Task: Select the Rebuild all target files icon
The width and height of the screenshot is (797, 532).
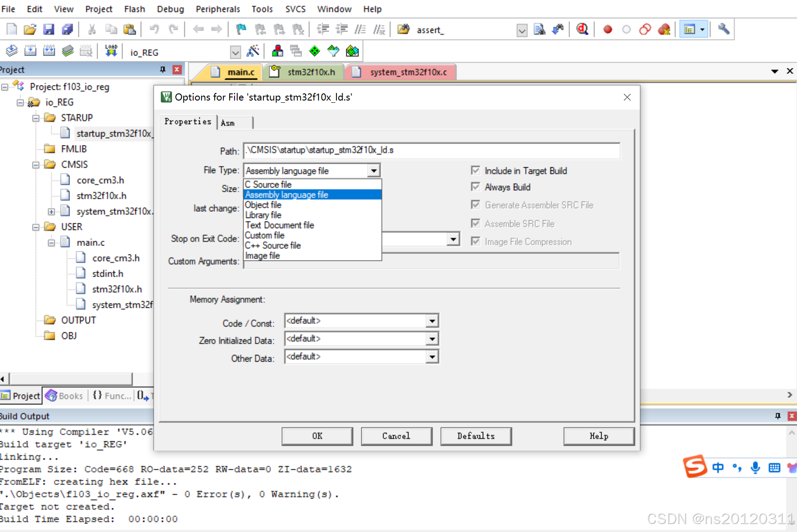Action: click(x=49, y=50)
